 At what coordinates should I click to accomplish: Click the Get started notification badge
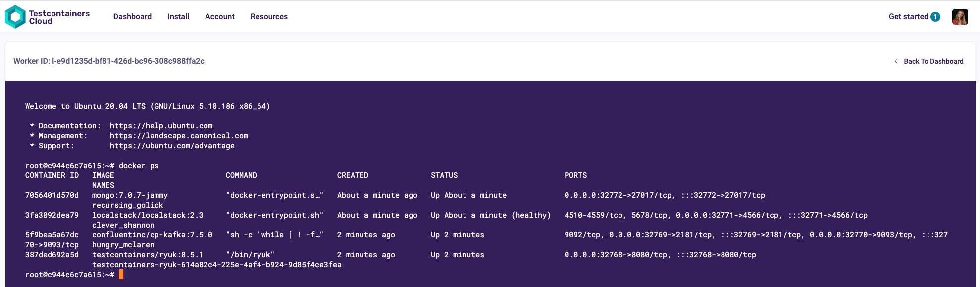point(935,17)
